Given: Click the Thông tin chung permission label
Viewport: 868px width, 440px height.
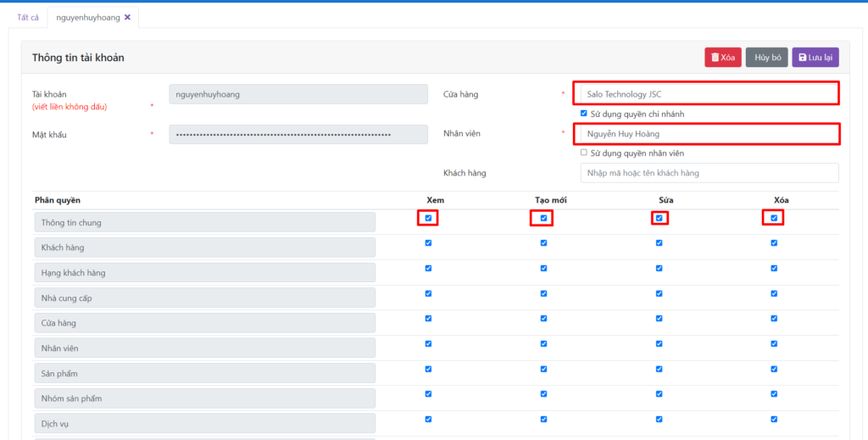Looking at the screenshot, I should (x=205, y=222).
